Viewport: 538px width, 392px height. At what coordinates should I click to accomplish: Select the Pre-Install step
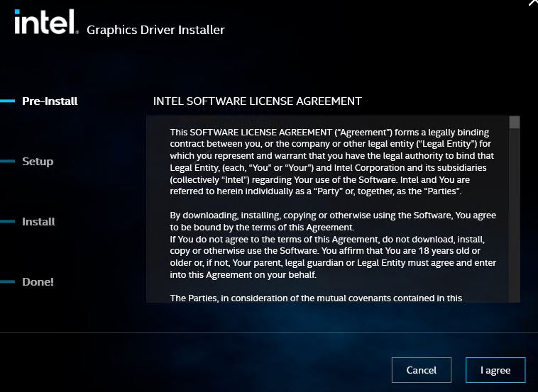[x=50, y=101]
